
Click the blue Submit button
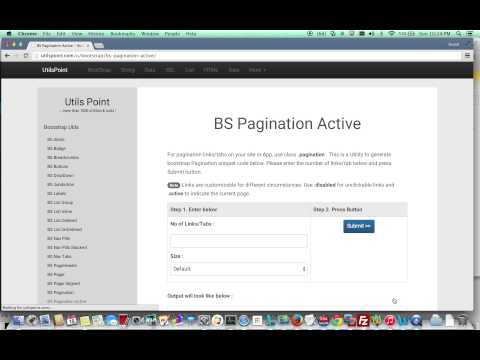coord(359,226)
